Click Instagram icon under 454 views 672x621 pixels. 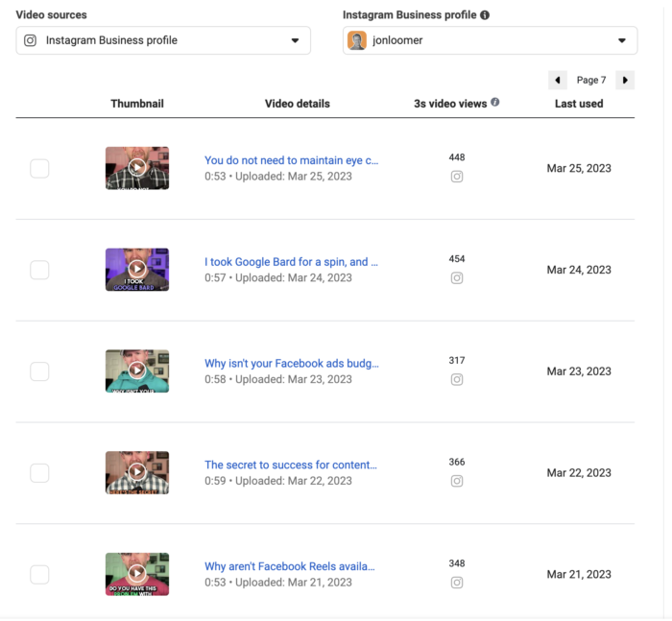point(457,278)
